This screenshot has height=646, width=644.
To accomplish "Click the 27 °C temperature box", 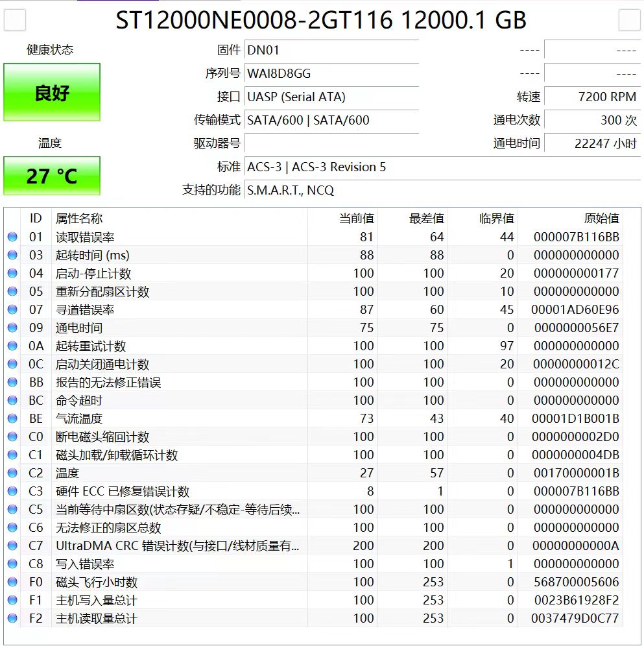I will click(52, 176).
